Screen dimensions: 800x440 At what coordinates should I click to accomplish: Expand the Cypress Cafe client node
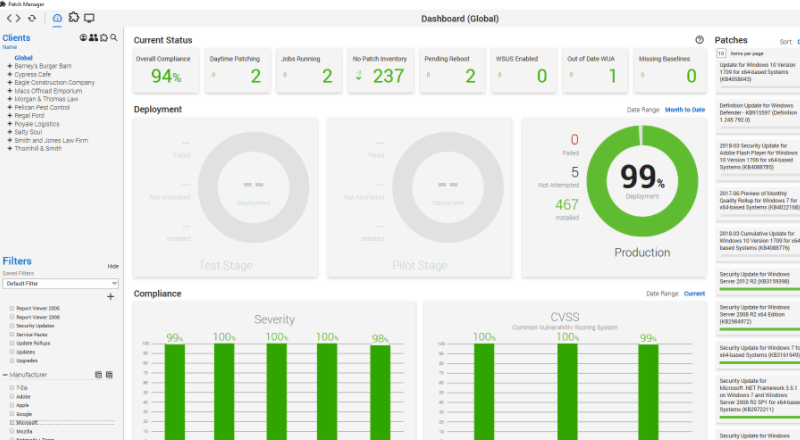(10, 74)
